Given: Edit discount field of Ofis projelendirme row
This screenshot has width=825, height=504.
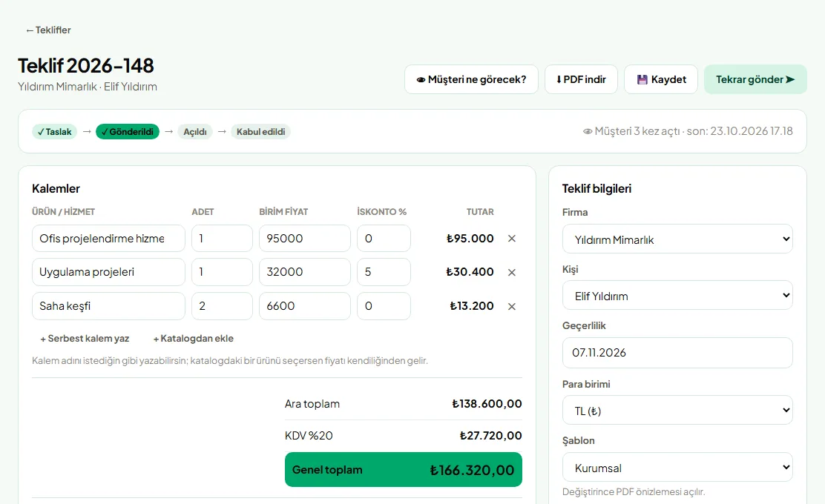Looking at the screenshot, I should (x=384, y=239).
